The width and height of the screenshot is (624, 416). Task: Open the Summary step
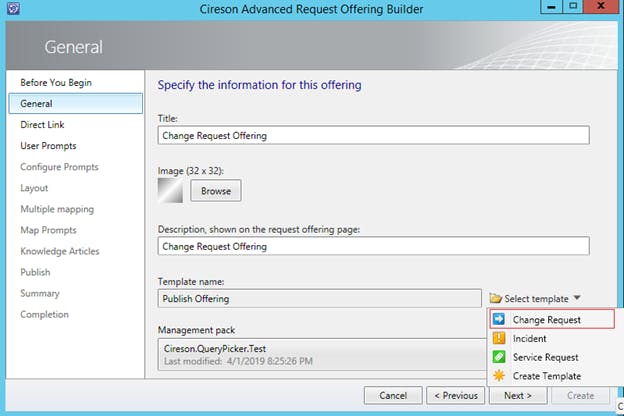point(40,293)
